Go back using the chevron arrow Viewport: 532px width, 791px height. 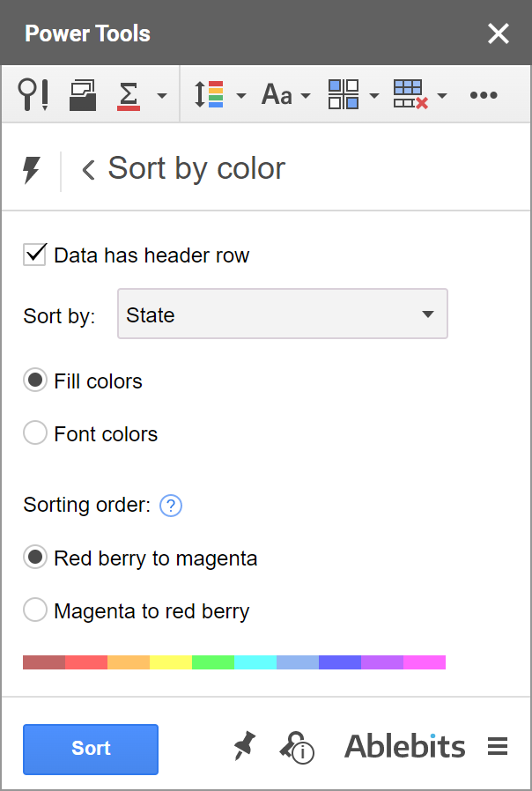point(86,168)
